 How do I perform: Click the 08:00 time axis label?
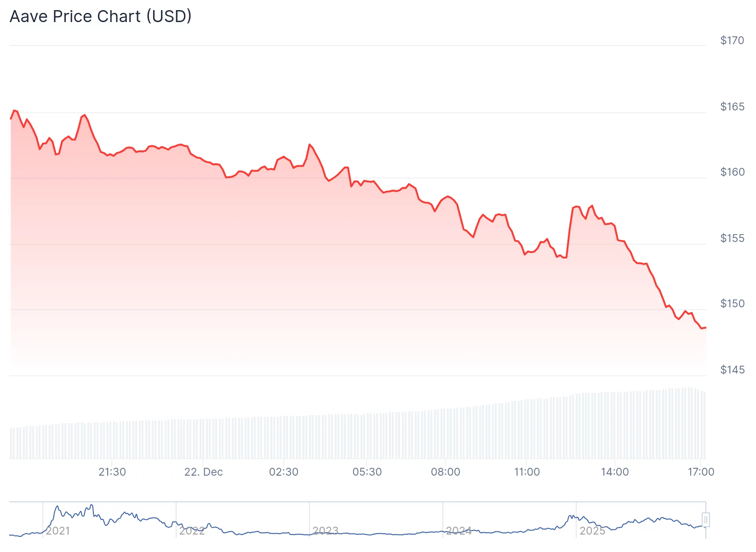[x=445, y=472]
